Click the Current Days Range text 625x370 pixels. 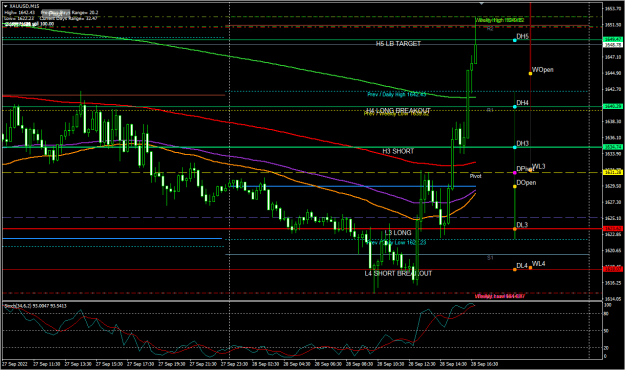click(69, 18)
